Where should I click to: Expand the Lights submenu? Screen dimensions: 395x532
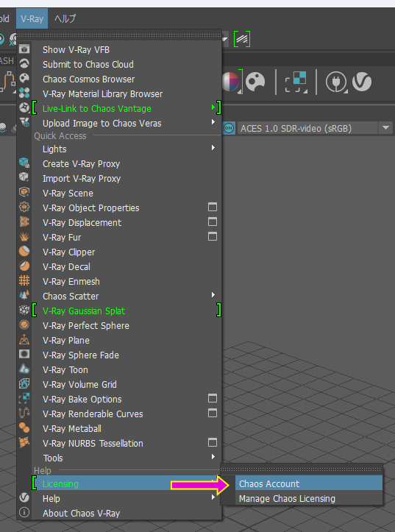point(127,149)
